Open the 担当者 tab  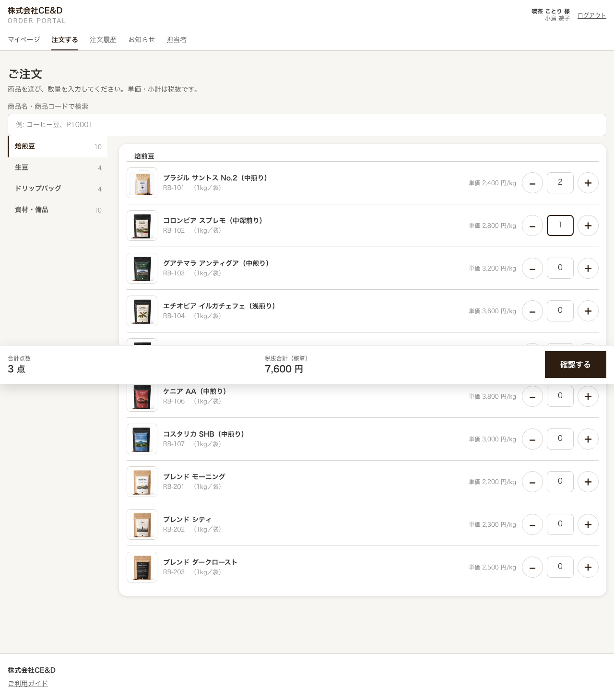(x=177, y=40)
